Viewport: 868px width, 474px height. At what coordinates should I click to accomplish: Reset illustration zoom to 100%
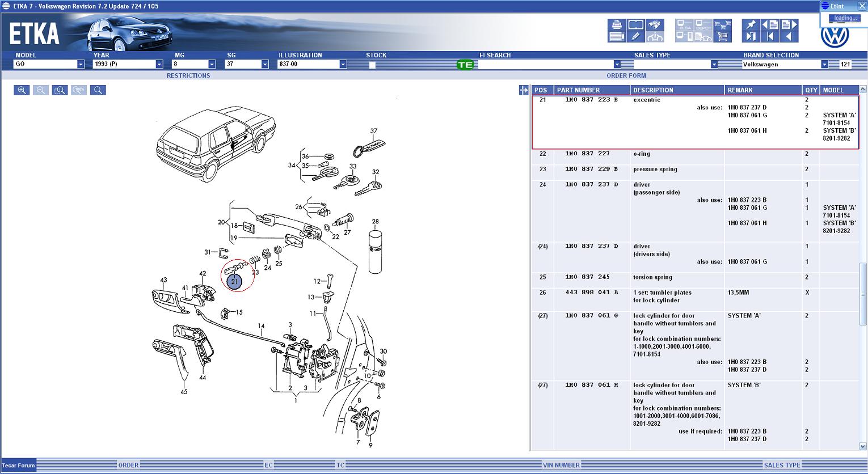coord(79,90)
